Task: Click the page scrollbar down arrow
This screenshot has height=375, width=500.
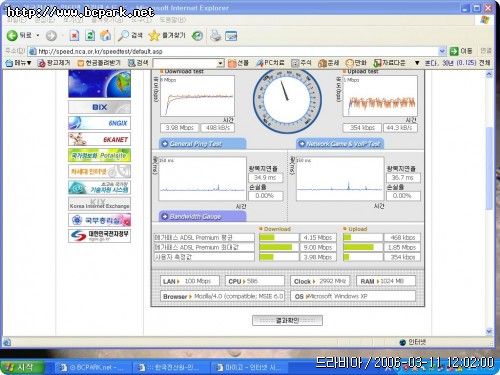Action: click(489, 331)
